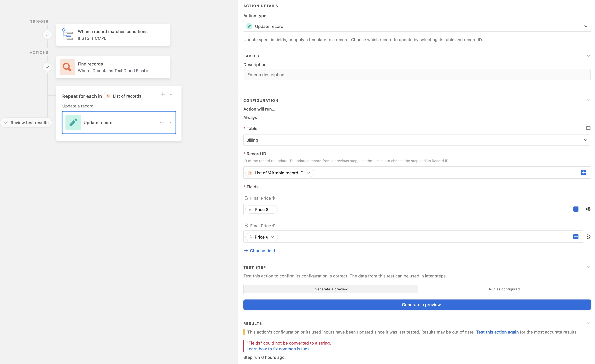
Task: Click Test this action again link
Action: [x=497, y=332]
